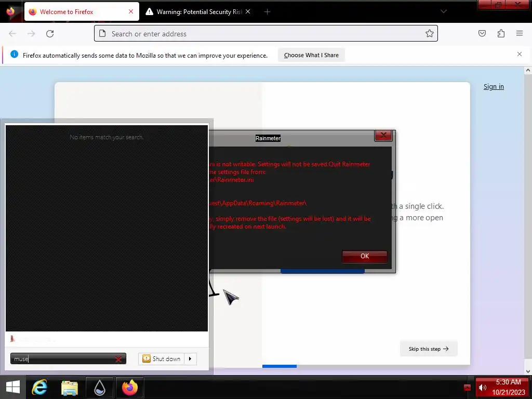Confirm the Rainmeter dialog with OK
This screenshot has height=399, width=532.
tap(365, 257)
